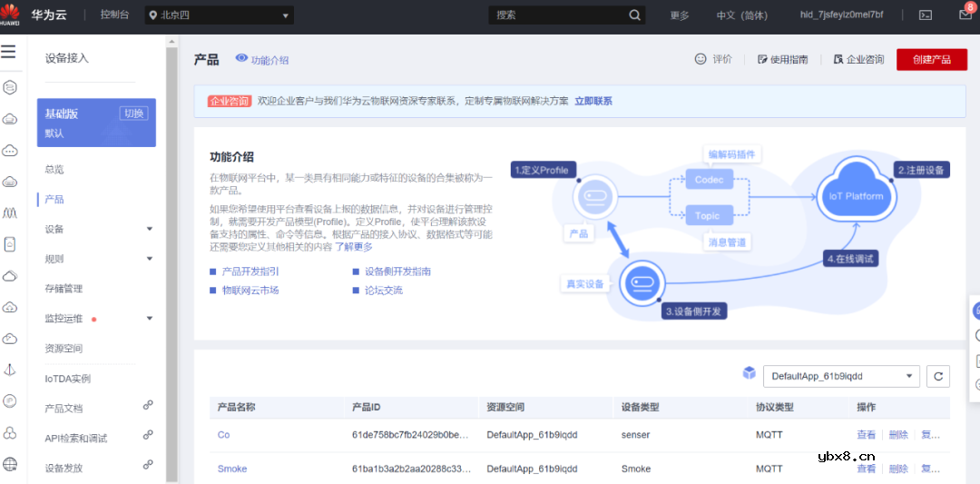Click the hid_7jsfeyiz0mel7bf account name
Viewport: 980px width, 484px height.
tap(842, 15)
